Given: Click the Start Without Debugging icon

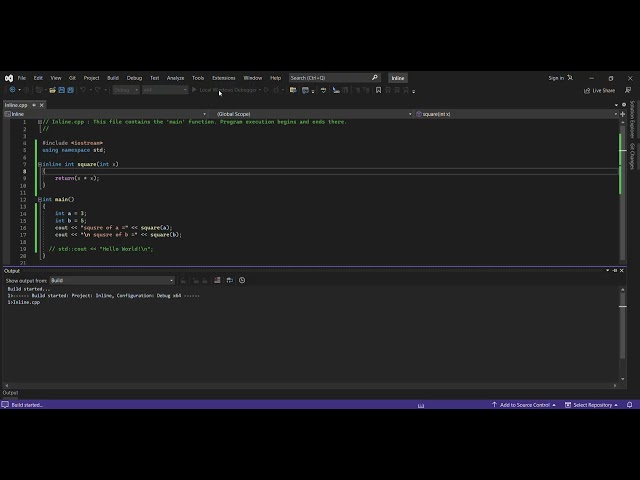Looking at the screenshot, I should [x=267, y=90].
